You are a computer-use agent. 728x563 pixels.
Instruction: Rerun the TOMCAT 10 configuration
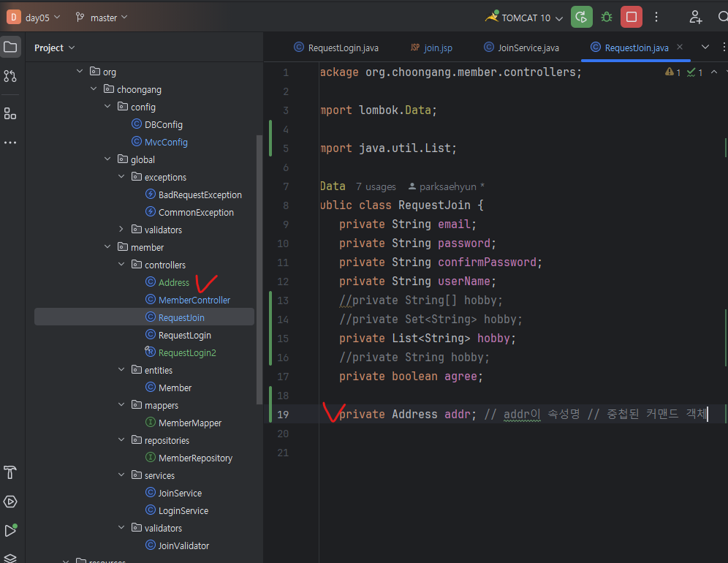pyautogui.click(x=581, y=18)
